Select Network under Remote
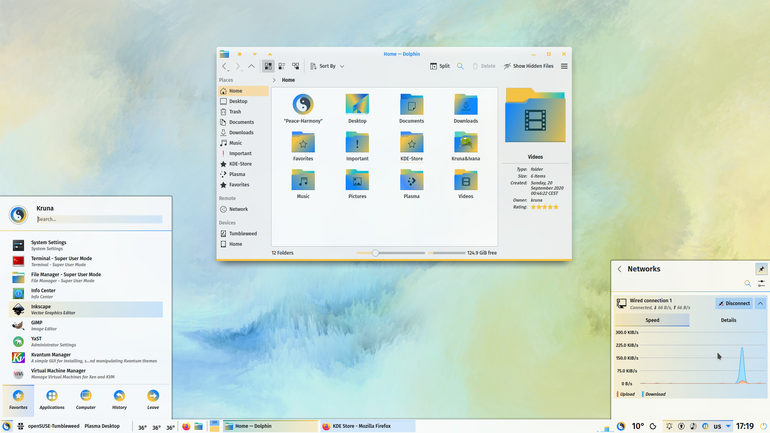The width and height of the screenshot is (770, 433). 244,209
